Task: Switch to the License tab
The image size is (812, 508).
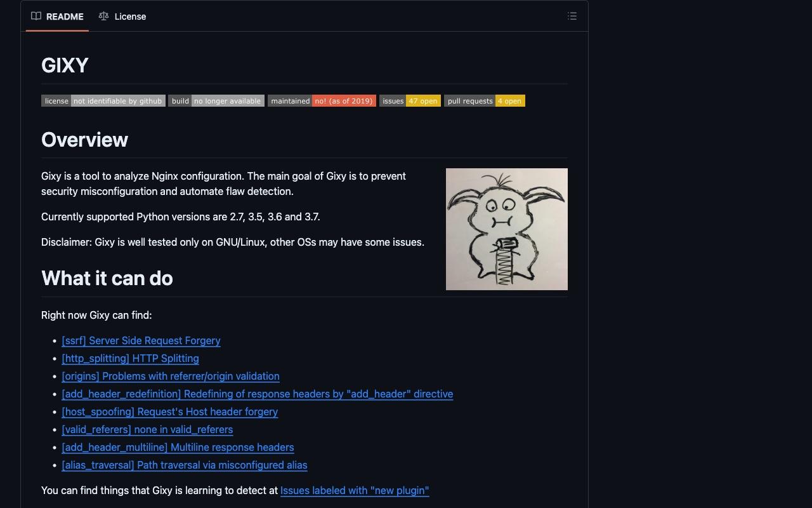Action: [x=122, y=17]
